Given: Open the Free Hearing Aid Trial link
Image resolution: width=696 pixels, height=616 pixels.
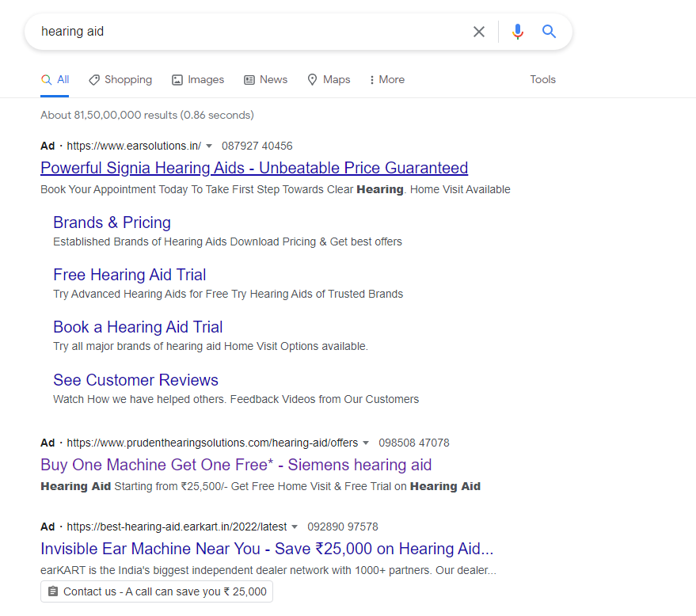Looking at the screenshot, I should pyautogui.click(x=129, y=275).
